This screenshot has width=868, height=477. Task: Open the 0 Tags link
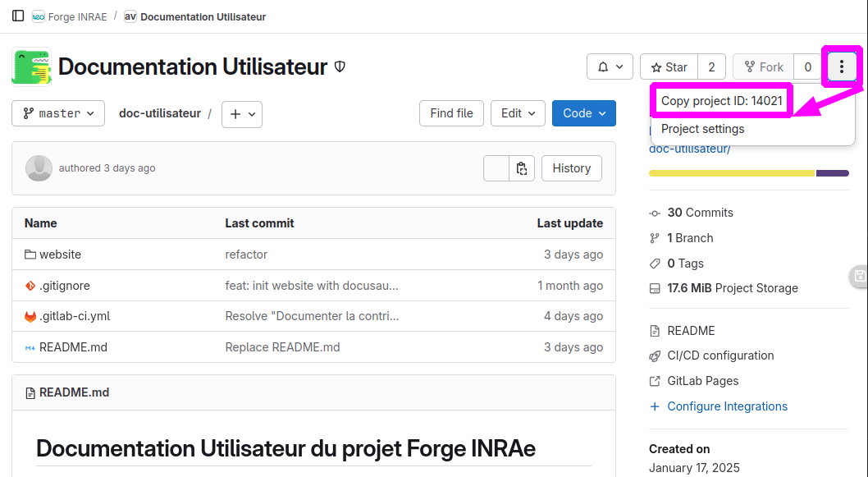point(685,264)
